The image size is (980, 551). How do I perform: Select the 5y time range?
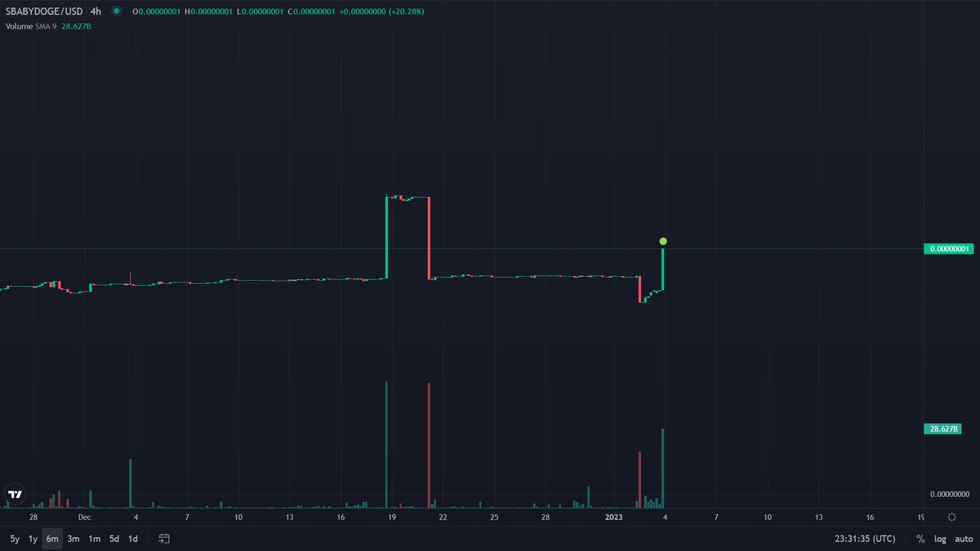click(x=15, y=539)
